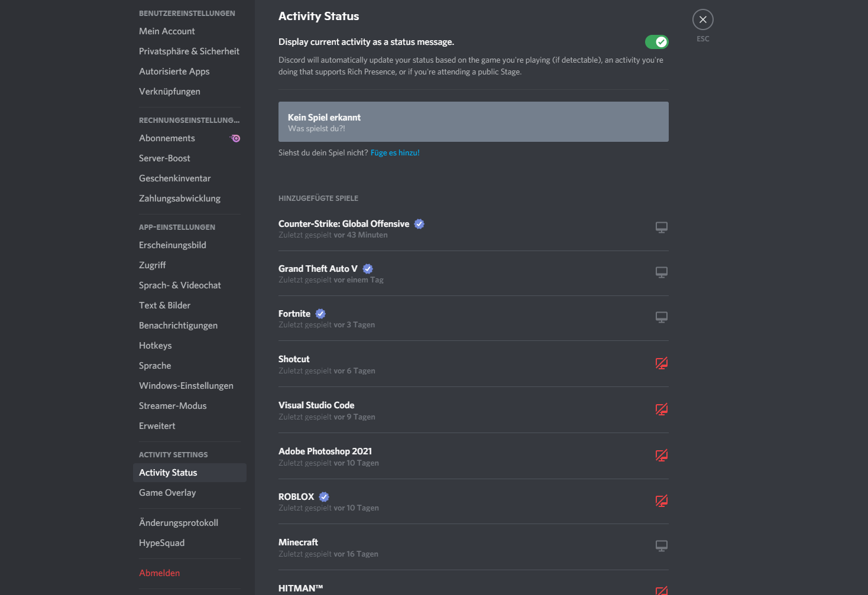868x595 pixels.
Task: Toggle overlay for Counter-Strike: Global Offensive
Action: 662,227
